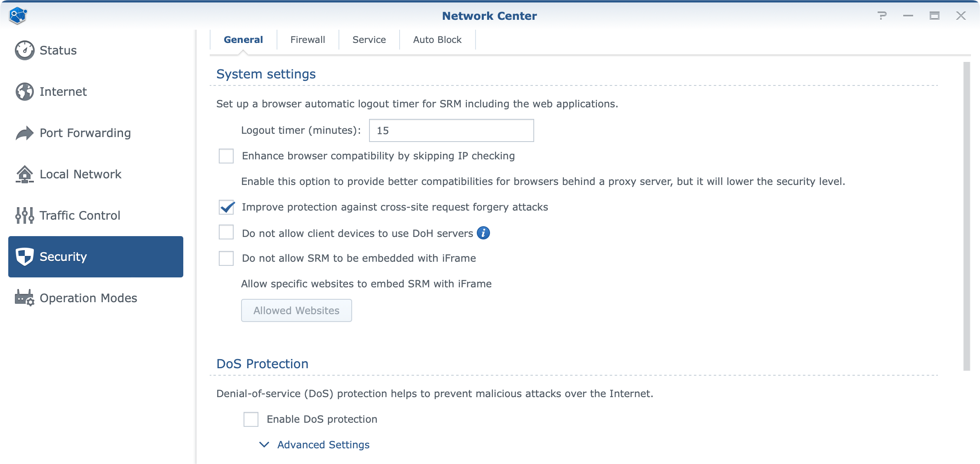Image resolution: width=980 pixels, height=464 pixels.
Task: Open help with the question mark icon
Action: 882,16
